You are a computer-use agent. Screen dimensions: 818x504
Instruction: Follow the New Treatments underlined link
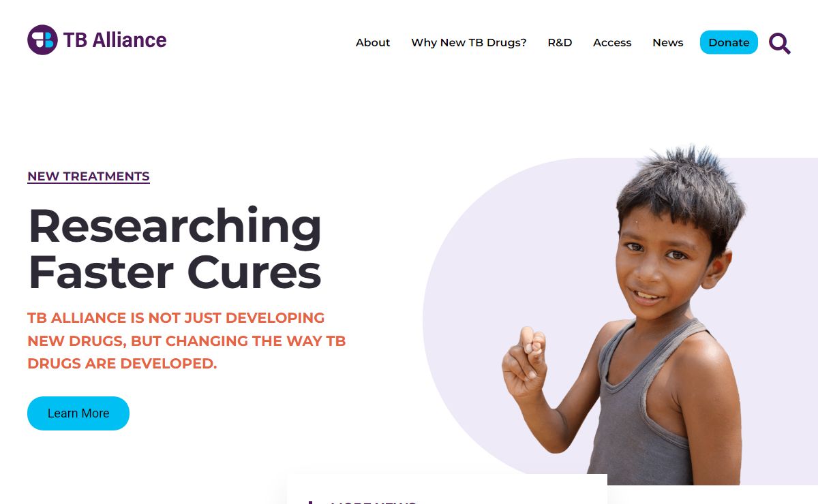pyautogui.click(x=89, y=176)
